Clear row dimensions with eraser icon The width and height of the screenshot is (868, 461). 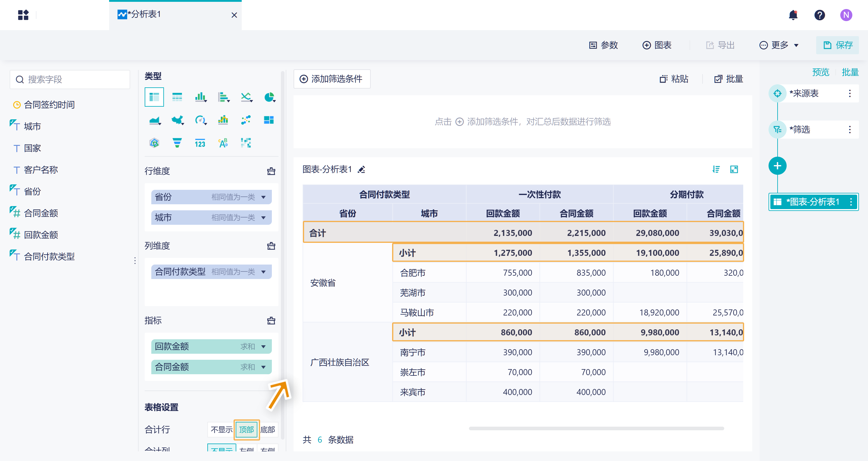(271, 171)
